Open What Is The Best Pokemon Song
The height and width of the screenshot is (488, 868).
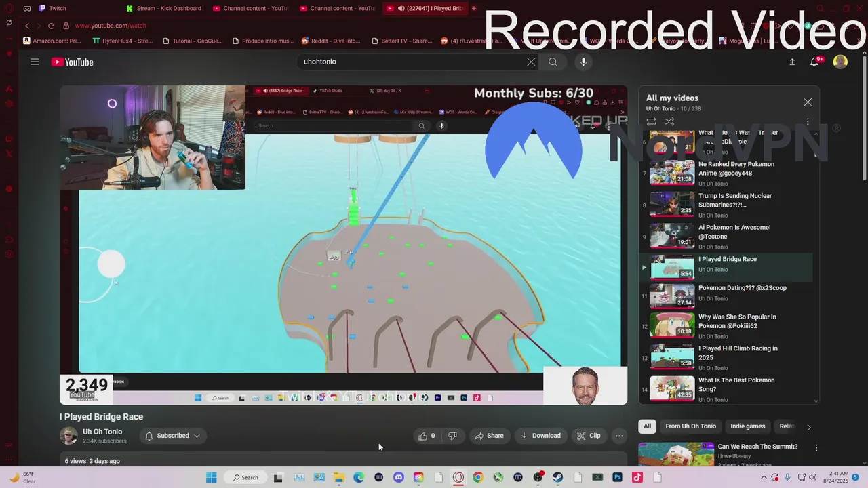coord(726,389)
